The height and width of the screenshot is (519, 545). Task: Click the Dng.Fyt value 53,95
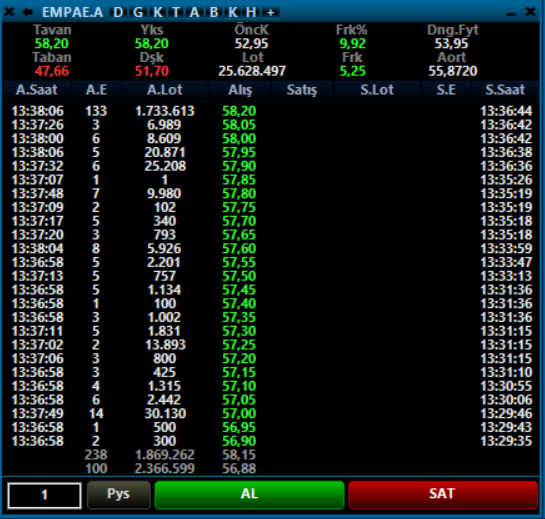452,44
